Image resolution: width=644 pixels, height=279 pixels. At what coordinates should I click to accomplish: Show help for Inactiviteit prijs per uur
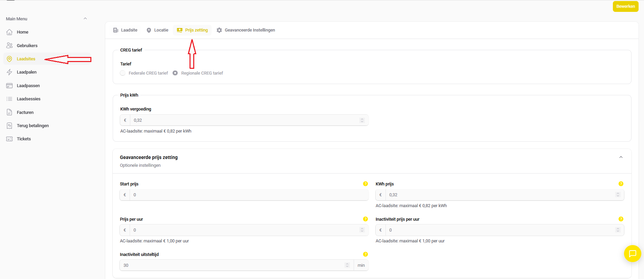(621, 219)
